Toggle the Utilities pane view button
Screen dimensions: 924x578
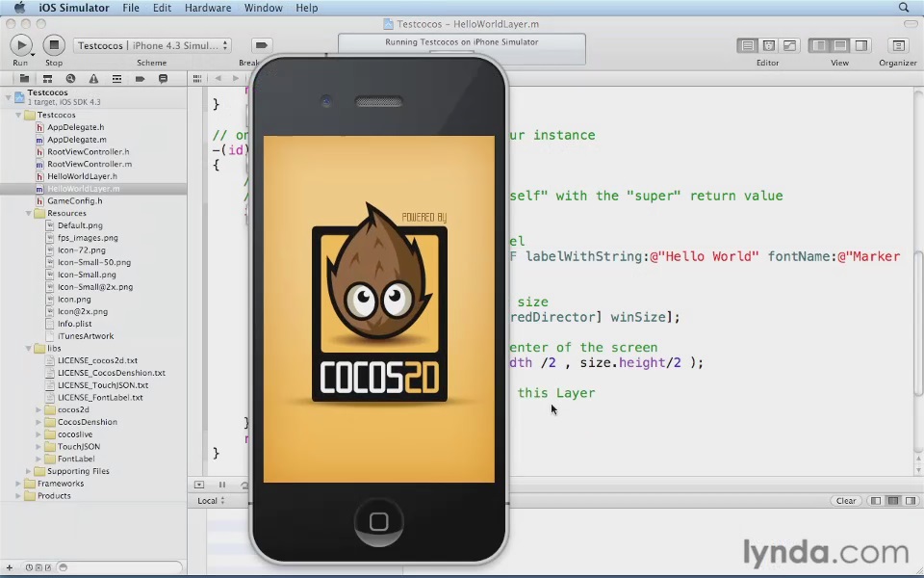(x=860, y=45)
